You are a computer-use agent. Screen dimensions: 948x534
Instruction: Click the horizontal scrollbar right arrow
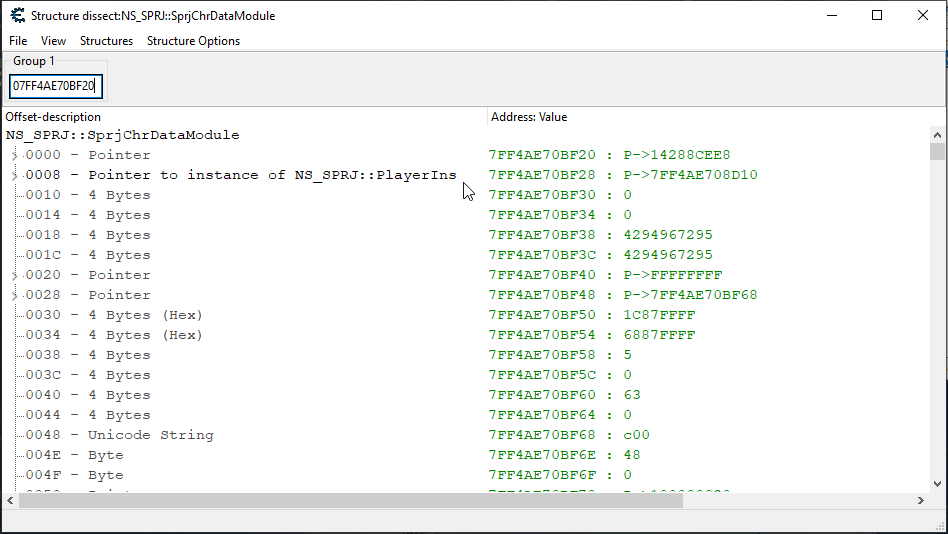tap(921, 500)
